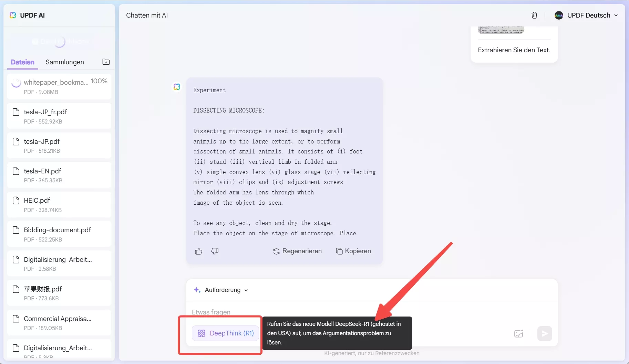Click the AI assistant avatar beside response
This screenshot has height=364, width=629.
[177, 87]
